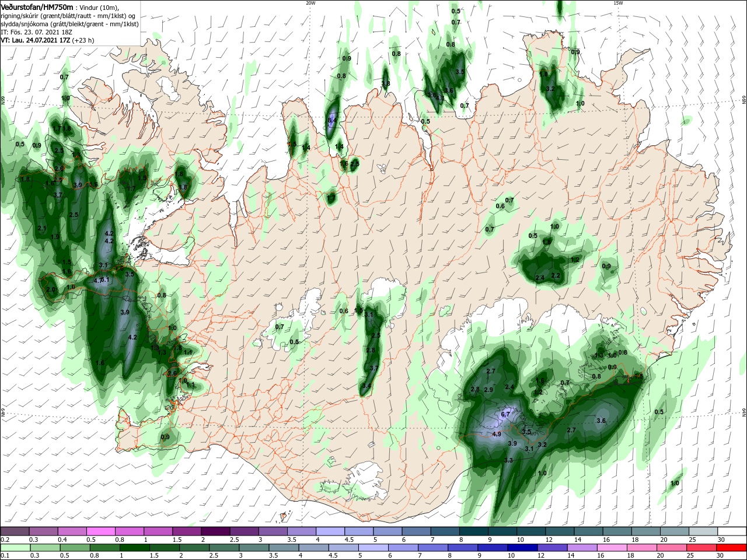
Task: Click the 'IT: Fös. 23. 07. 2021 18Z' line
Action: (36, 32)
